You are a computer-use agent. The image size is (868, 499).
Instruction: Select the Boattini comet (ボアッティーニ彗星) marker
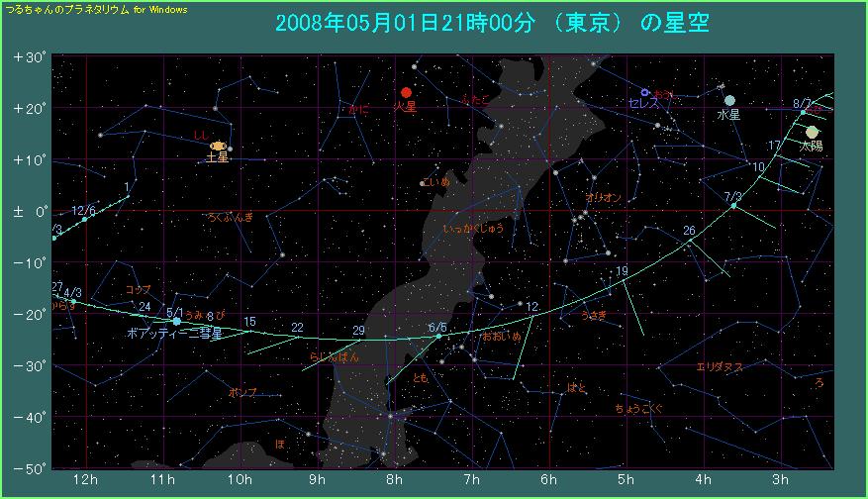[177, 321]
